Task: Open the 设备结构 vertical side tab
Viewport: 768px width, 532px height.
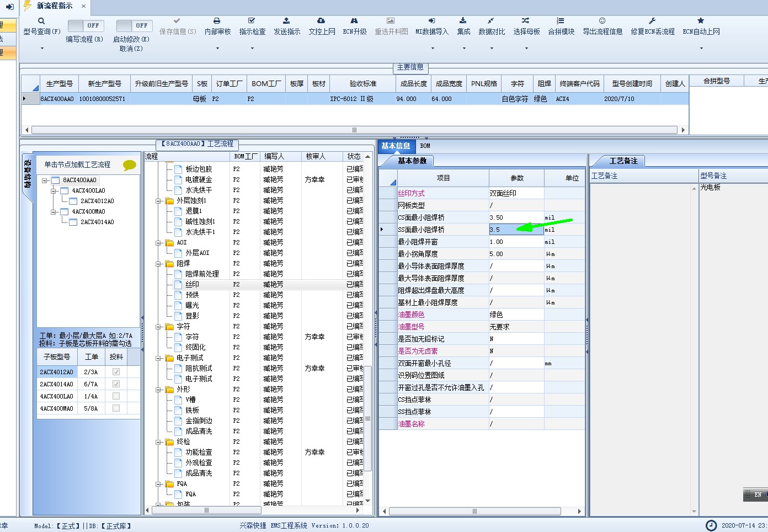Action: click(27, 174)
